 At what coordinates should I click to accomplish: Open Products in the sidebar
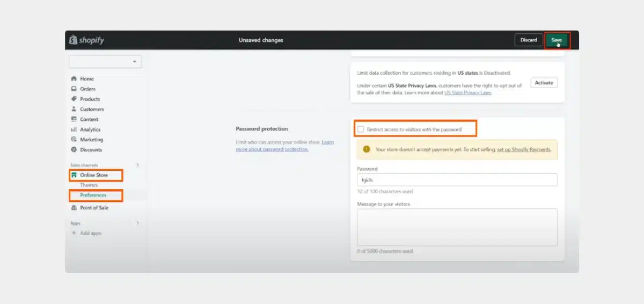point(90,99)
